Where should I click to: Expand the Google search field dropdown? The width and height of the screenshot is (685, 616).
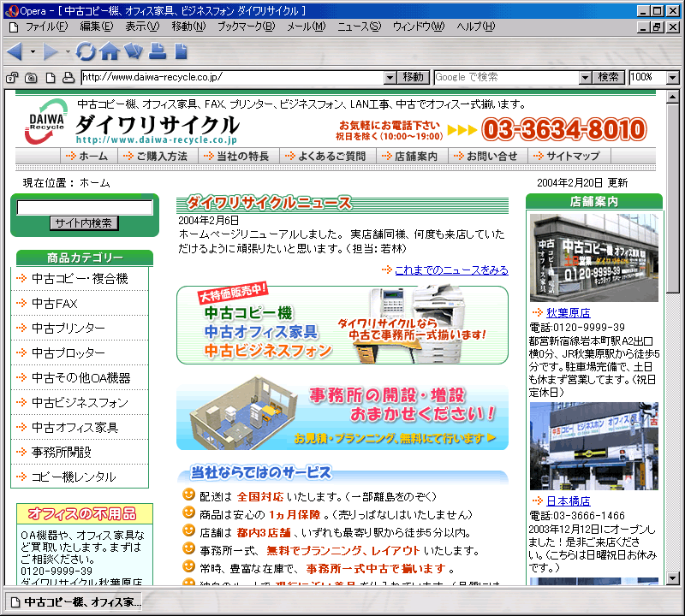[586, 78]
